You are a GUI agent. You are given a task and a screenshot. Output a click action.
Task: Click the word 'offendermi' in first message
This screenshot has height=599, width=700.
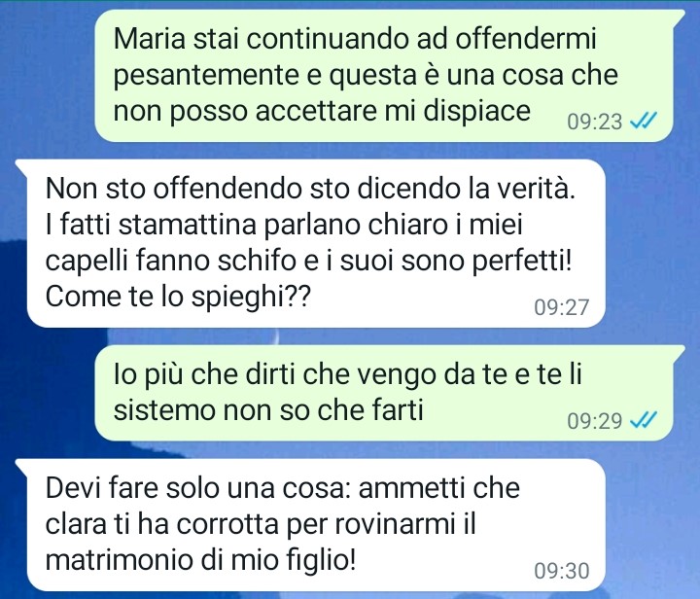point(526,38)
